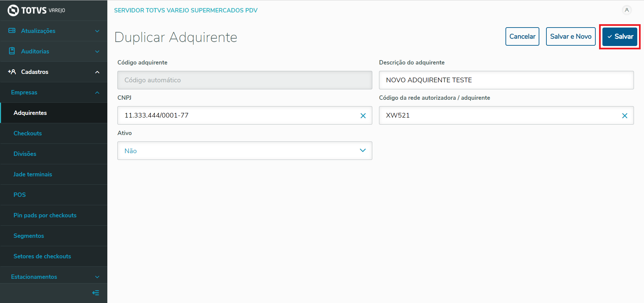The image size is (644, 303).
Task: Expand the Auditorias menu chevron
Action: [97, 51]
